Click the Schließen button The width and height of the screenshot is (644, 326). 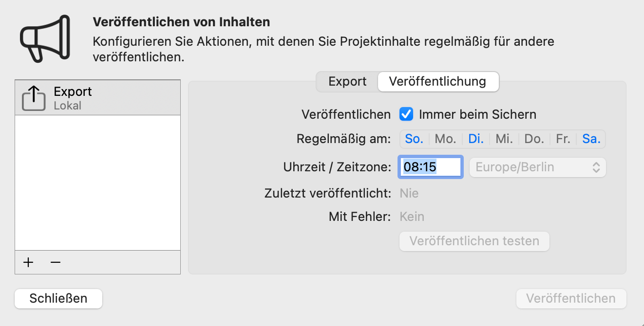pos(58,298)
